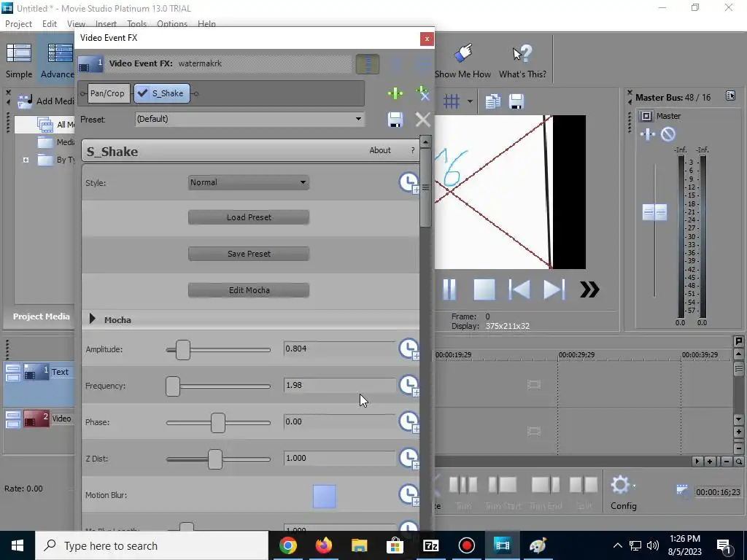The width and height of the screenshot is (747, 560).
Task: Animate the Style parameter with its clock icon
Action: point(409,183)
